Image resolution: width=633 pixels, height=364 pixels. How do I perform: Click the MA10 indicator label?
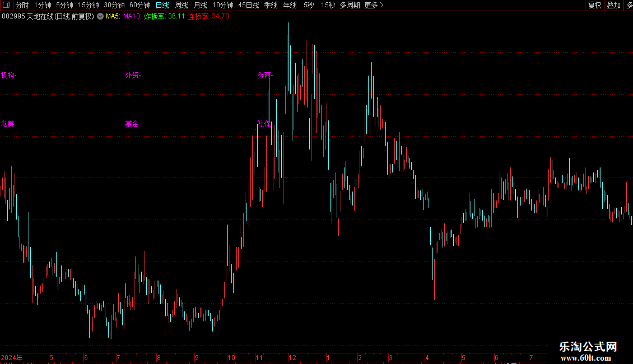pyautogui.click(x=132, y=17)
